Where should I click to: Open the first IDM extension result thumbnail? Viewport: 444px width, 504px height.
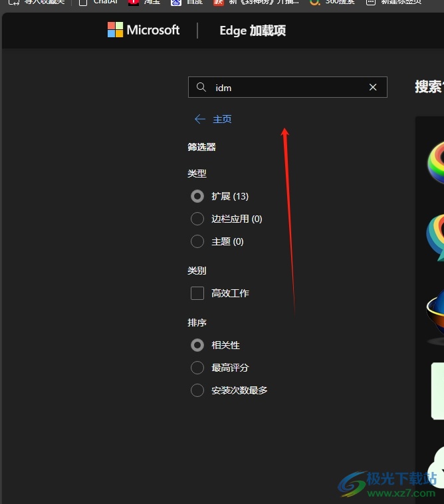click(436, 162)
